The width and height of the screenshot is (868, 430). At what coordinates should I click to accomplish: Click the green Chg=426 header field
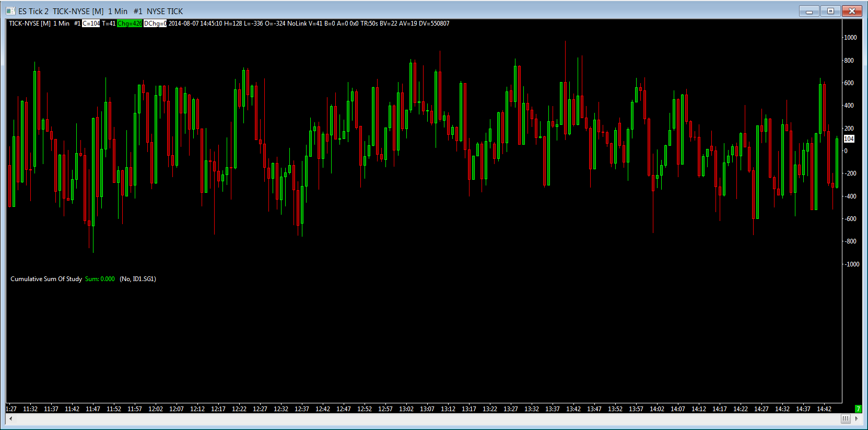[130, 24]
